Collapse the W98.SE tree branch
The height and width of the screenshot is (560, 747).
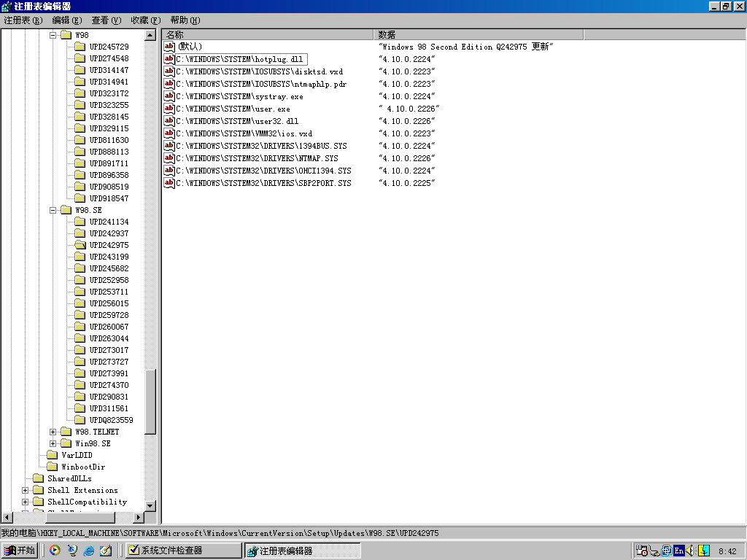[x=53, y=210]
